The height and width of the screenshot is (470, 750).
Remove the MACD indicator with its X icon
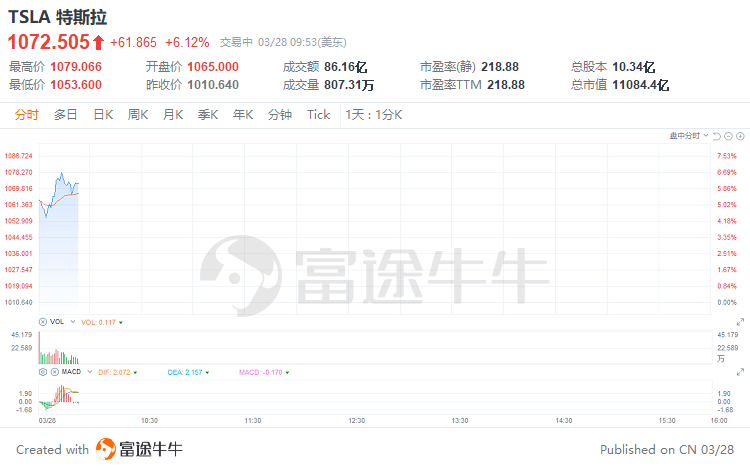(55, 372)
